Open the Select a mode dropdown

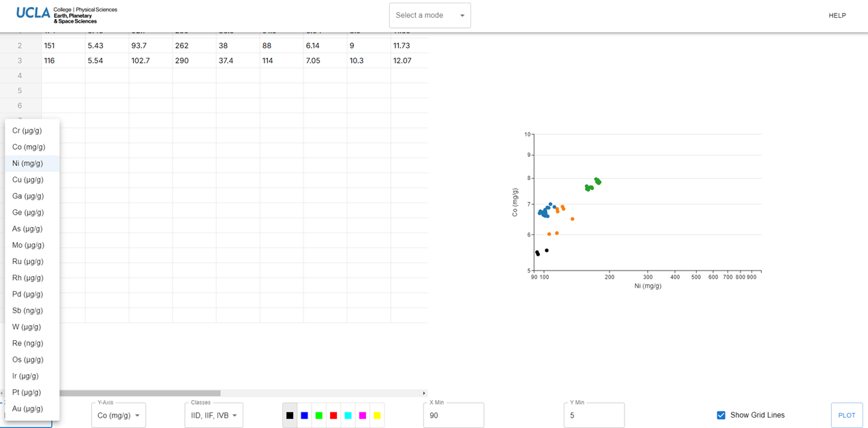(x=430, y=16)
